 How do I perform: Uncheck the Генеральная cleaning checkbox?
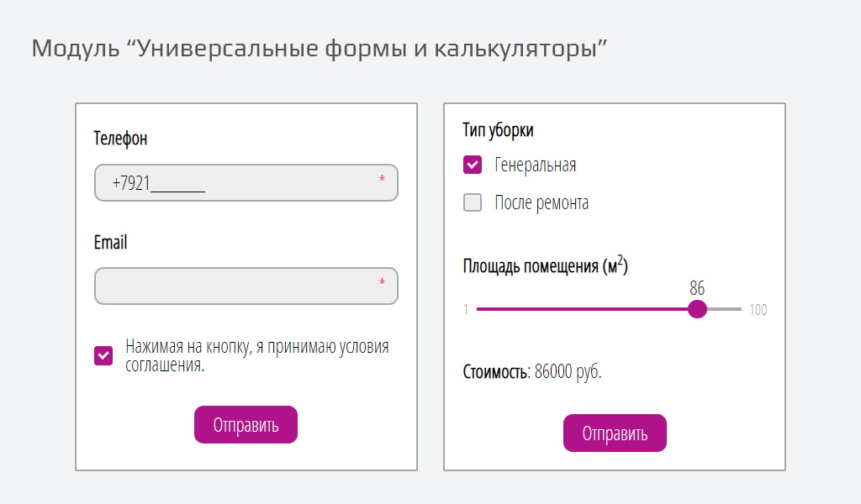point(473,165)
